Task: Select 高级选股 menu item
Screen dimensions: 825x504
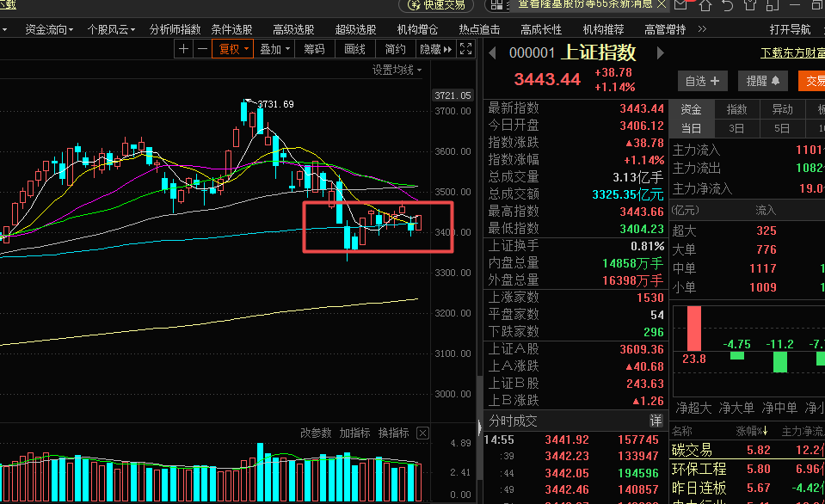Action: tap(293, 29)
